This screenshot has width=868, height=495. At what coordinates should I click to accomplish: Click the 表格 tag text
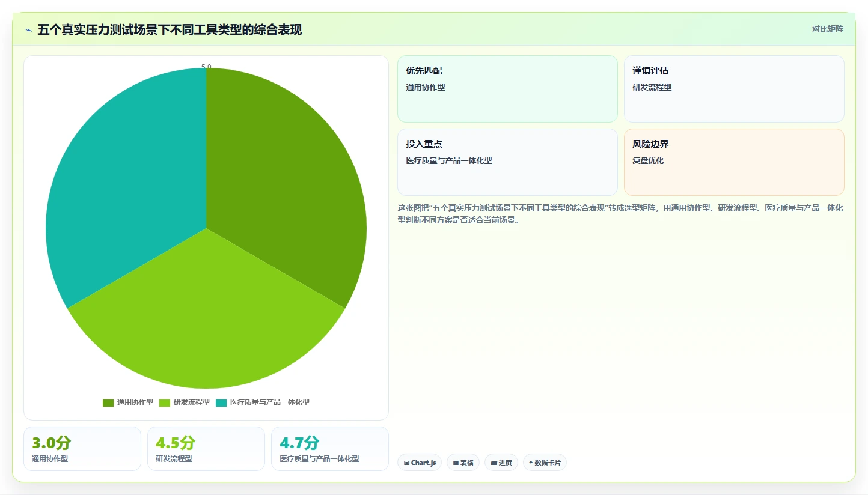pos(467,463)
